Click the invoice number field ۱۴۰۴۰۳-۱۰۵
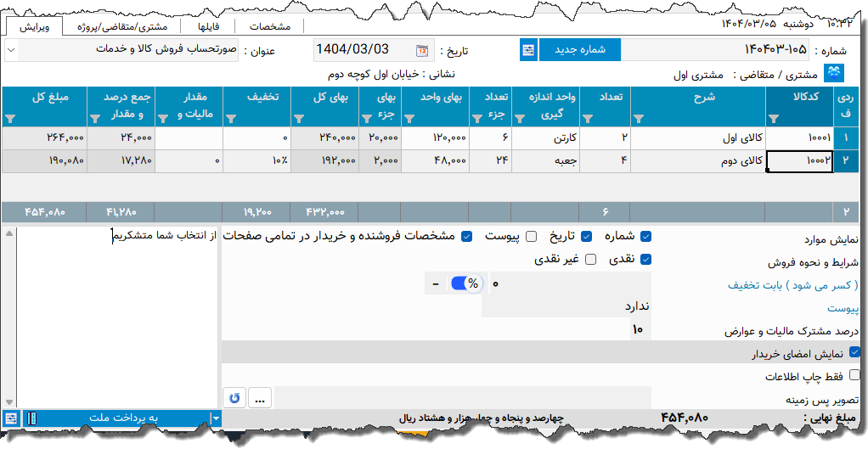 coord(714,50)
